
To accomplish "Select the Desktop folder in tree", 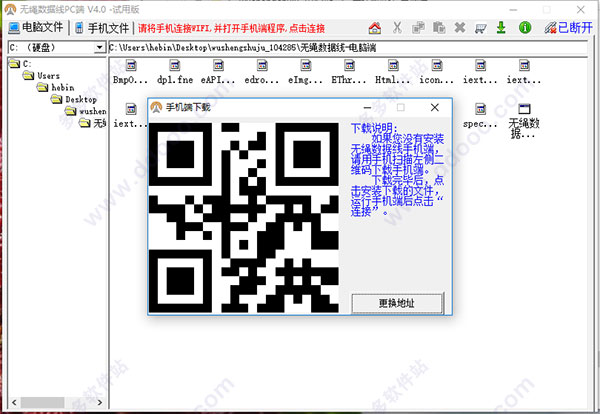I will click(74, 99).
